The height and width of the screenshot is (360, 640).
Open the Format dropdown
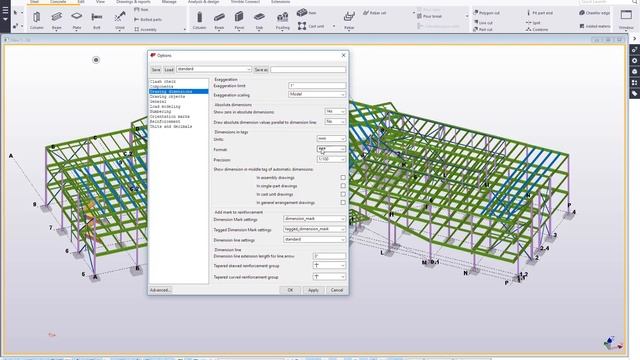coord(331,149)
